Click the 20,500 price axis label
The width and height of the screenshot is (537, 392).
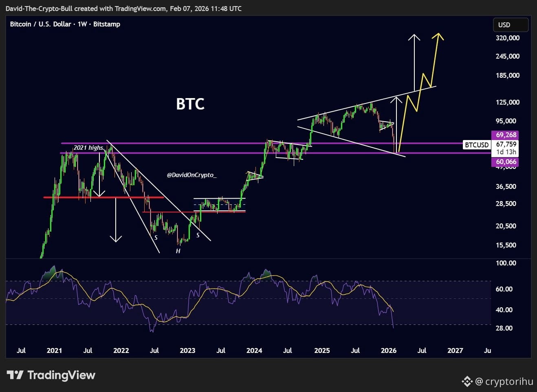506,226
